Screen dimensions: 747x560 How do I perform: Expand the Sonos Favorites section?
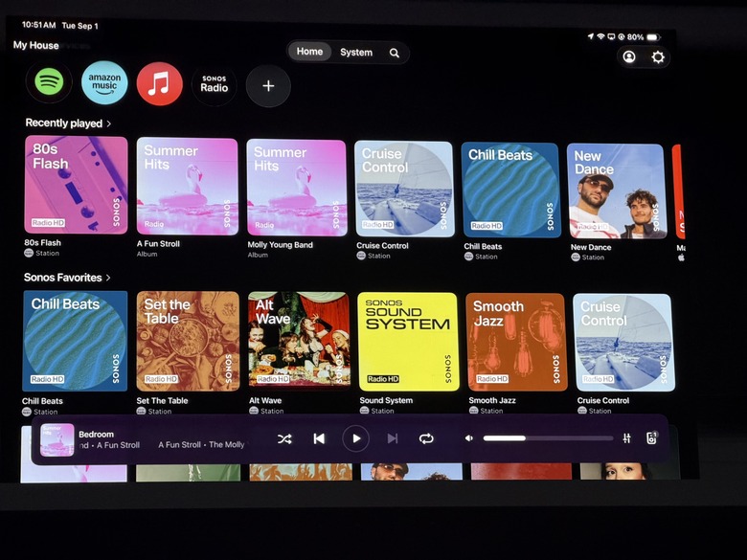click(x=67, y=278)
